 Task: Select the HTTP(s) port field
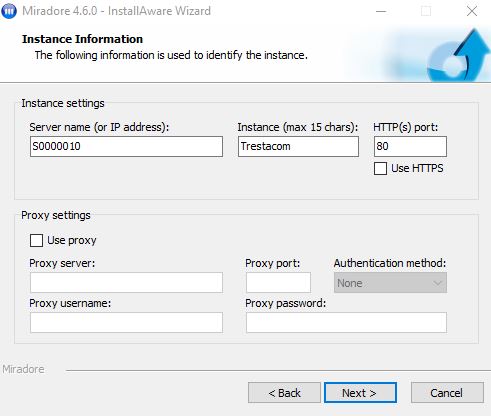tap(410, 146)
